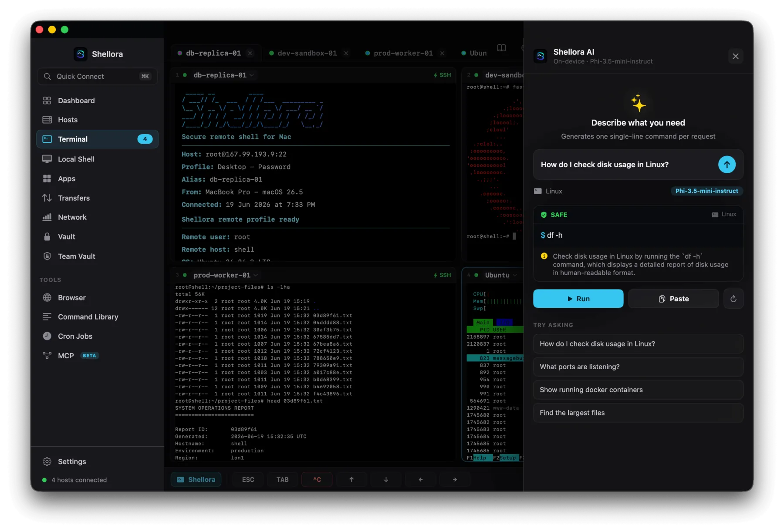
Task: Click the down arrow key button
Action: 386,480
